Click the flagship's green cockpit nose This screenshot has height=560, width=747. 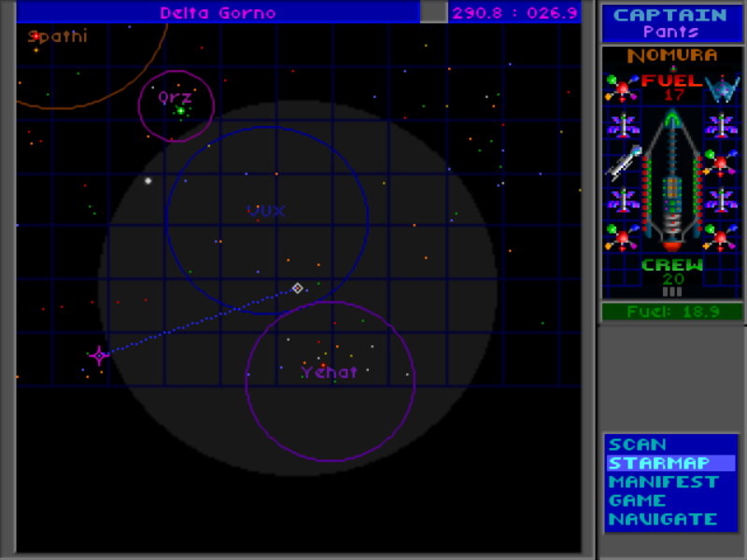point(671,119)
